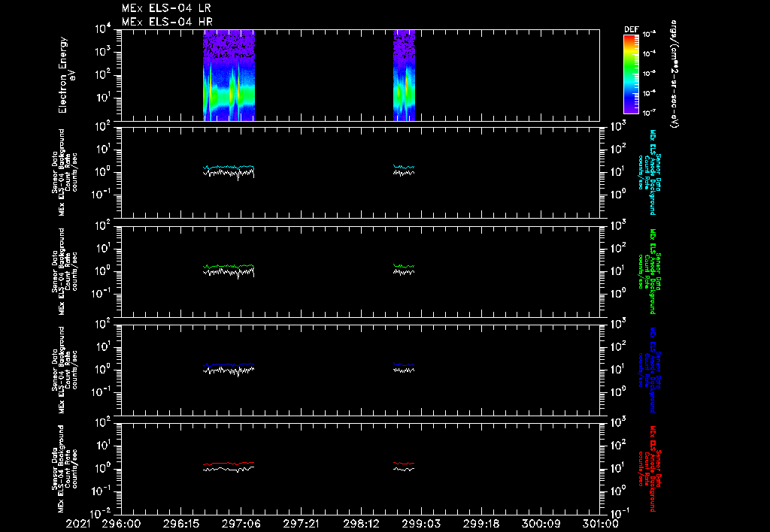Image resolution: width=770 pixels, height=532 pixels.
Task: Click the '300:09' time axis label
Action: (x=541, y=524)
